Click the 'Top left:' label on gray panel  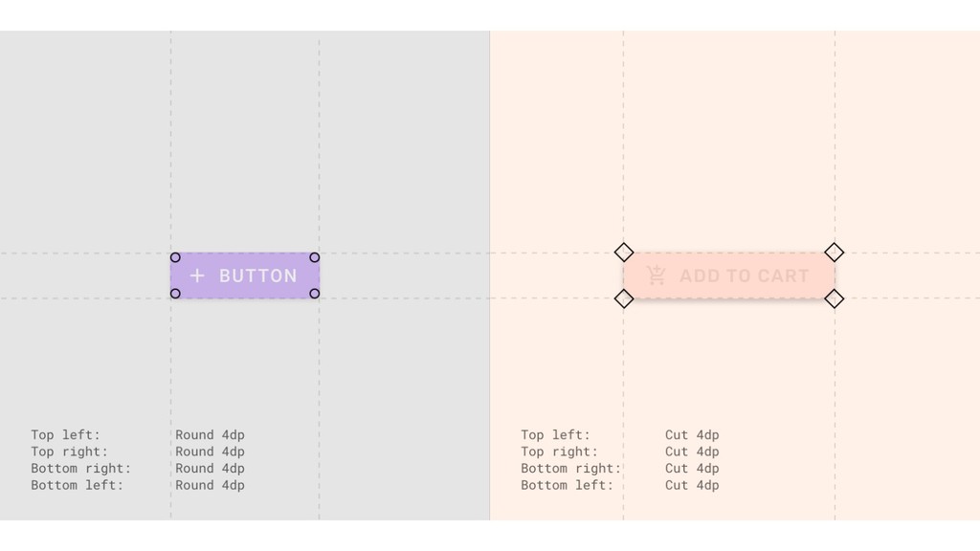[66, 434]
